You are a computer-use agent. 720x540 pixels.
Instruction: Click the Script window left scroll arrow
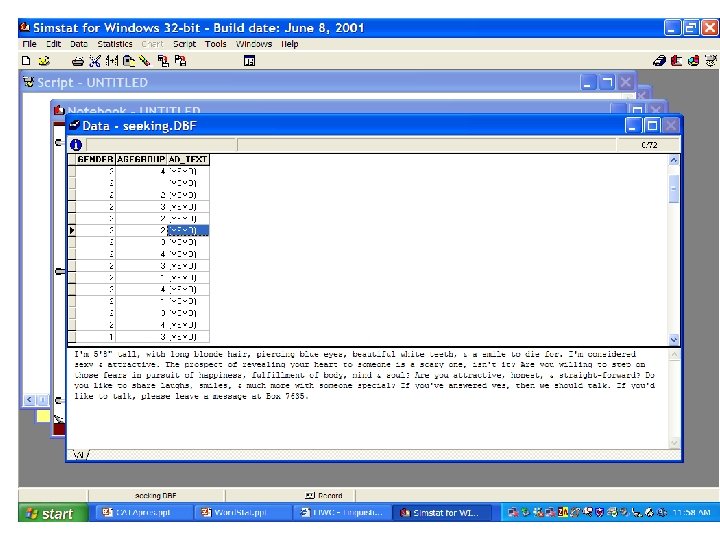point(29,399)
